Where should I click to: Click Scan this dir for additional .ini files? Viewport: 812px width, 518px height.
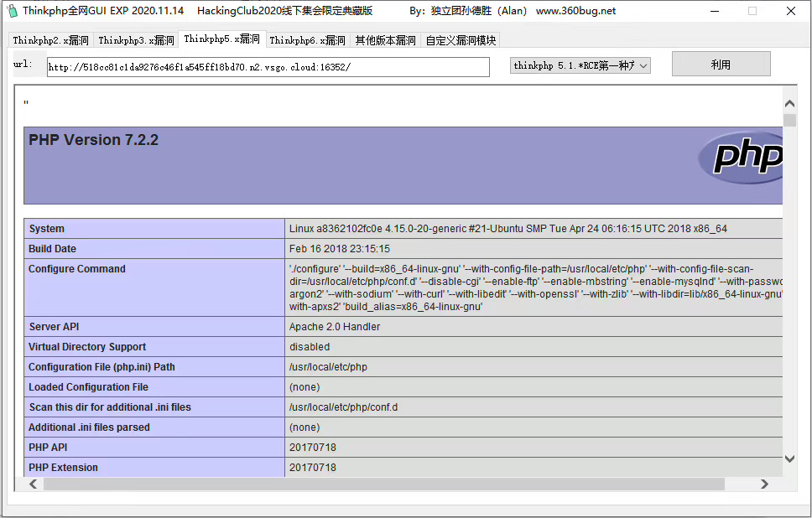coord(110,407)
